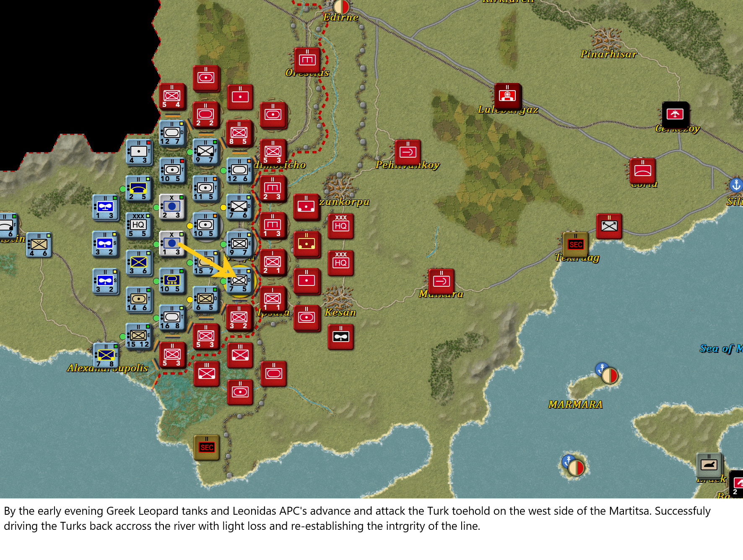Pick the Greek 14-6 tank unit
The image size is (743, 560).
pos(138,300)
